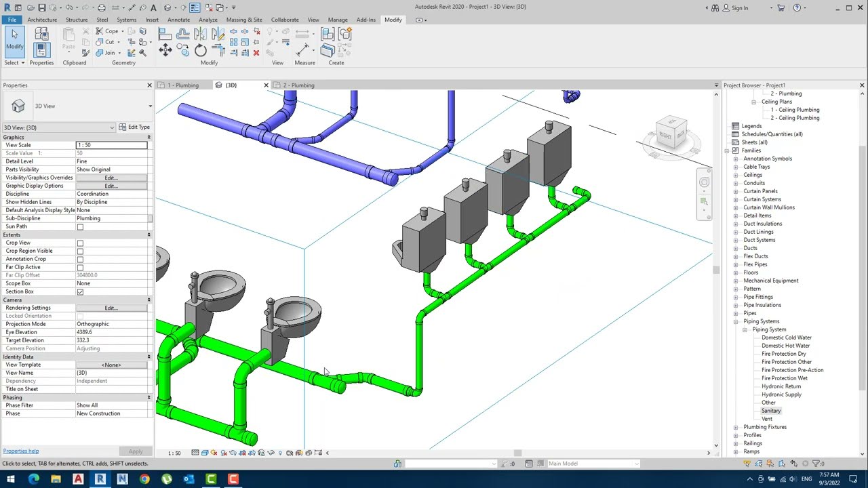Viewport: 868px width, 488px height.
Task: Open the Properties help link
Action: coord(21,451)
